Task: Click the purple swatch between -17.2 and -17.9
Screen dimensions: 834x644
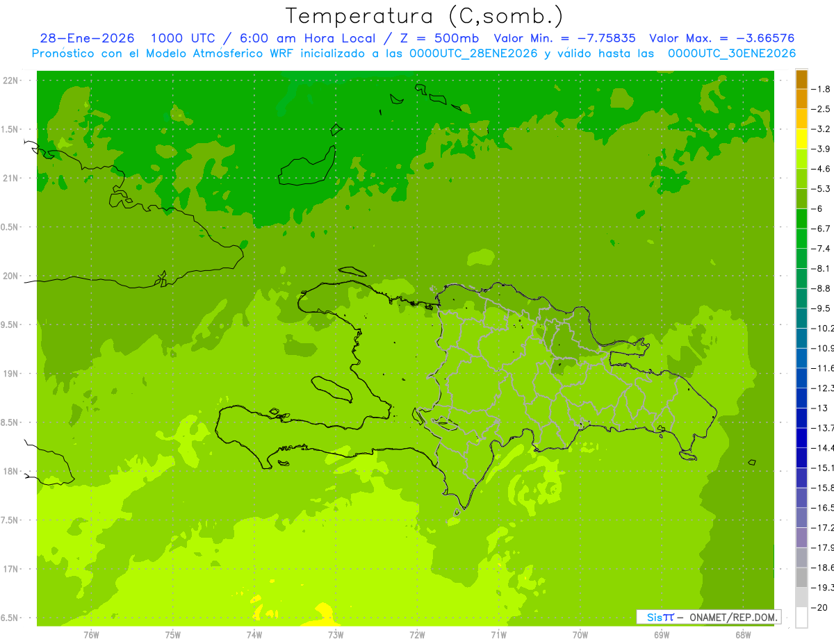Action: (801, 538)
